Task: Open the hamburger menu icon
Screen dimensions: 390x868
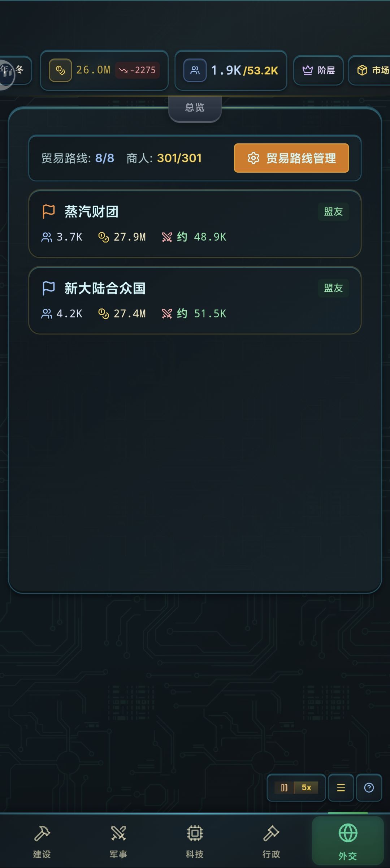Action: coord(341,788)
